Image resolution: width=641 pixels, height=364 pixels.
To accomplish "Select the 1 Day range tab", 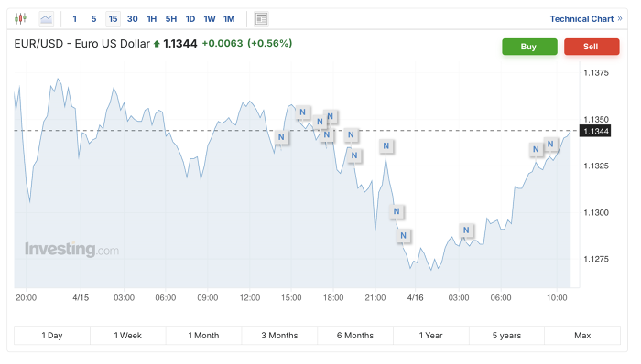I will 52,336.
